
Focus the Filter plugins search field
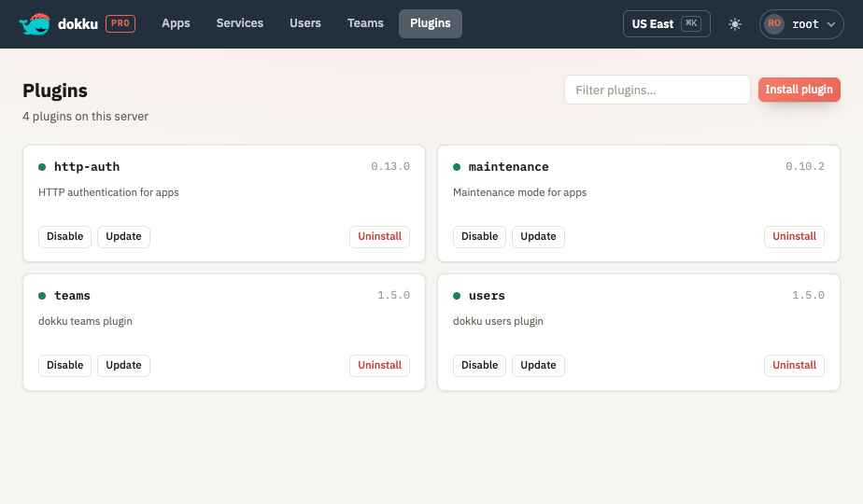coord(658,90)
